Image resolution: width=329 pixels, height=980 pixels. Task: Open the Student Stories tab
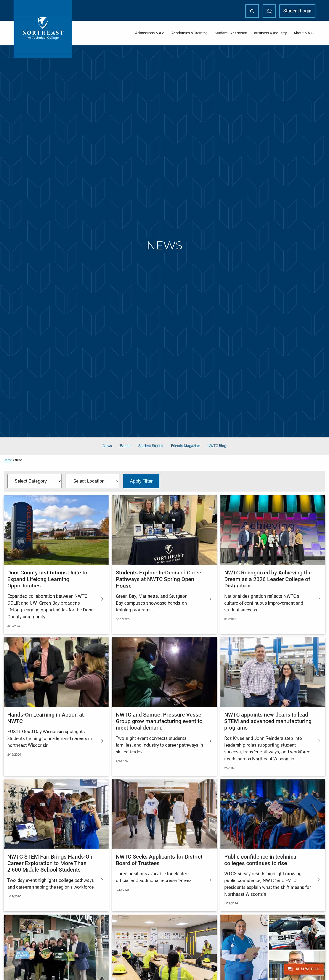(150, 446)
